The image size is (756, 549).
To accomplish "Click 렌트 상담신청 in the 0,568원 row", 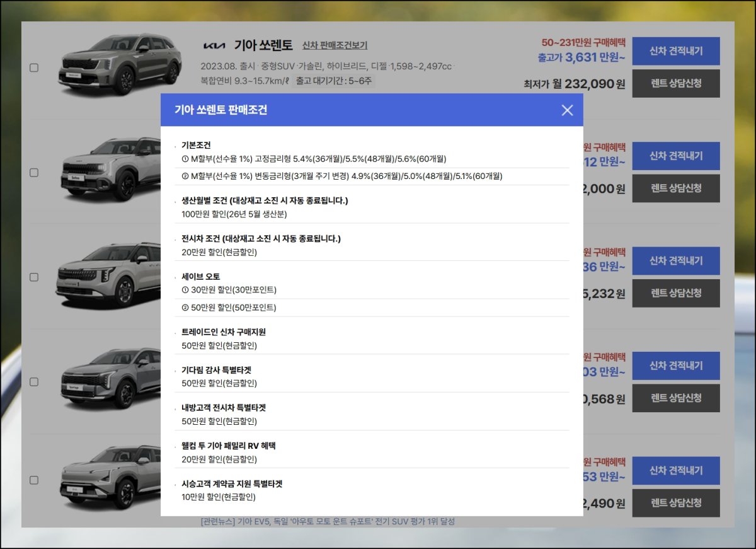I will click(x=676, y=398).
